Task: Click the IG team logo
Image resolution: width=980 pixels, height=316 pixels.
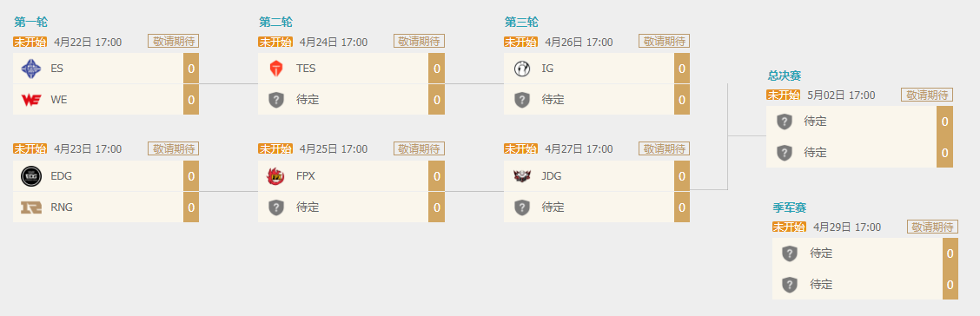Action: [x=521, y=69]
